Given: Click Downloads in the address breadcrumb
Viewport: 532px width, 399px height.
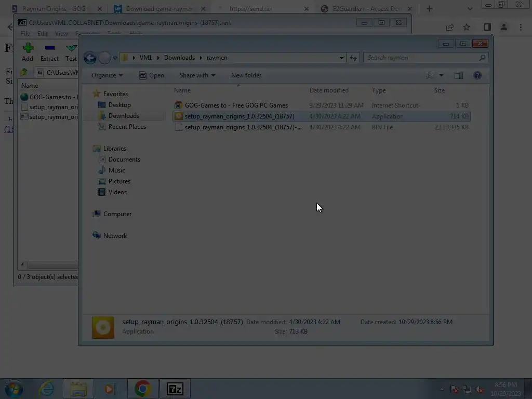Looking at the screenshot, I should (x=179, y=58).
